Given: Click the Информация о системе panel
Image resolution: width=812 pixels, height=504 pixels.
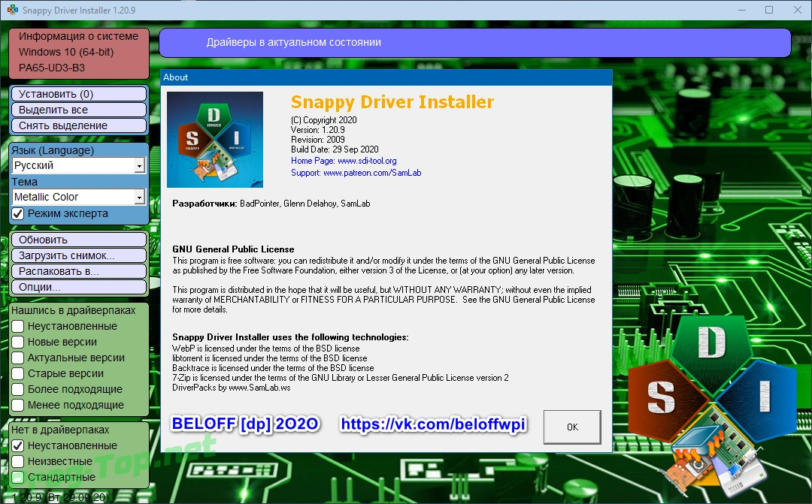Looking at the screenshot, I should [79, 53].
